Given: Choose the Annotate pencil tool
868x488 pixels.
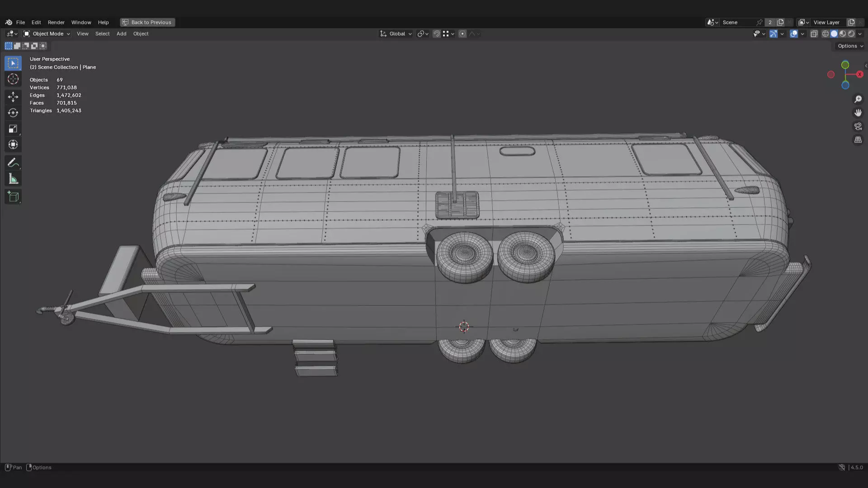Looking at the screenshot, I should (x=13, y=163).
